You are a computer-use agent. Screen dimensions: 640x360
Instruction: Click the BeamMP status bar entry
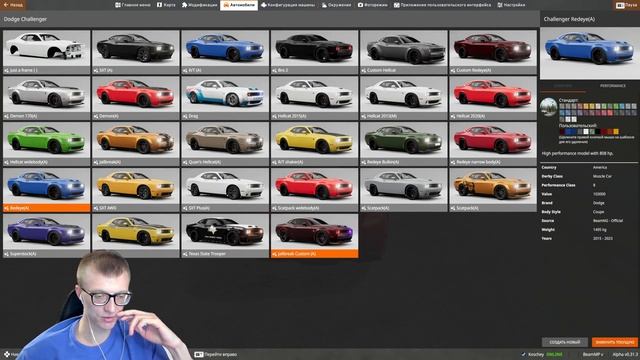593,354
